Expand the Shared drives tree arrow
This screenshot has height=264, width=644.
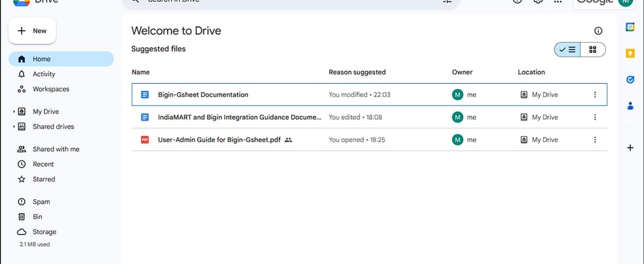[14, 126]
